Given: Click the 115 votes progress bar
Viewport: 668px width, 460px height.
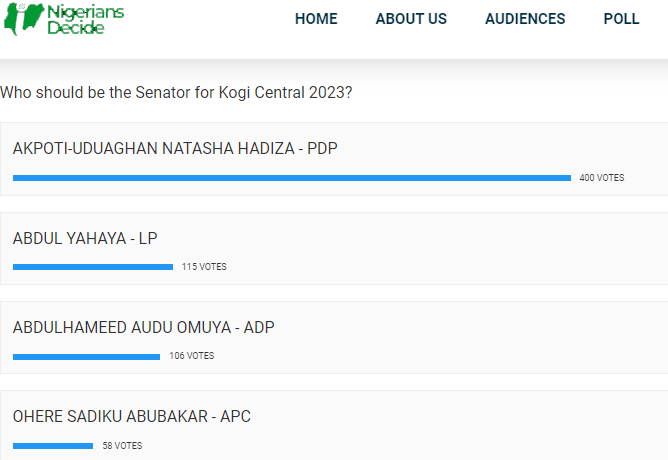Looking at the screenshot, I should [93, 267].
